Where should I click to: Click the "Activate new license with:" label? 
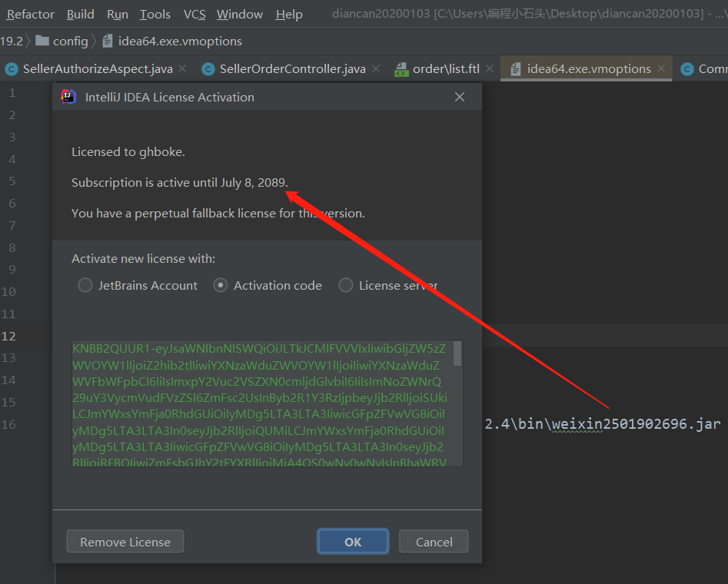(x=144, y=259)
